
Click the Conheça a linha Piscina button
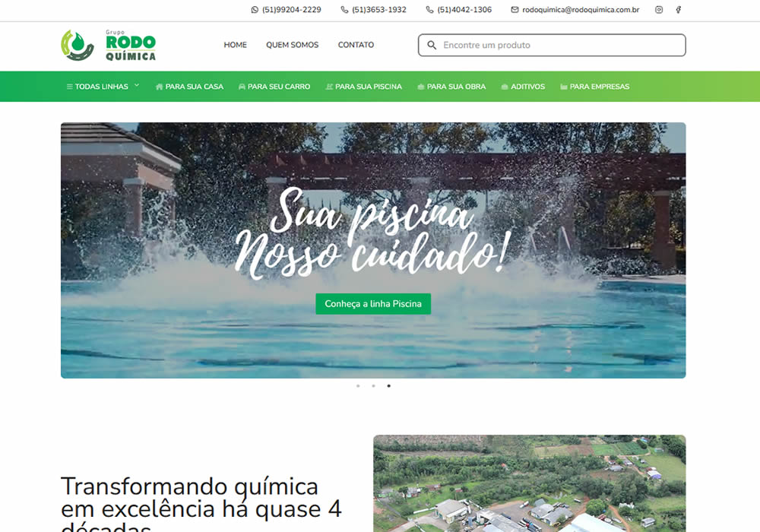tap(373, 304)
